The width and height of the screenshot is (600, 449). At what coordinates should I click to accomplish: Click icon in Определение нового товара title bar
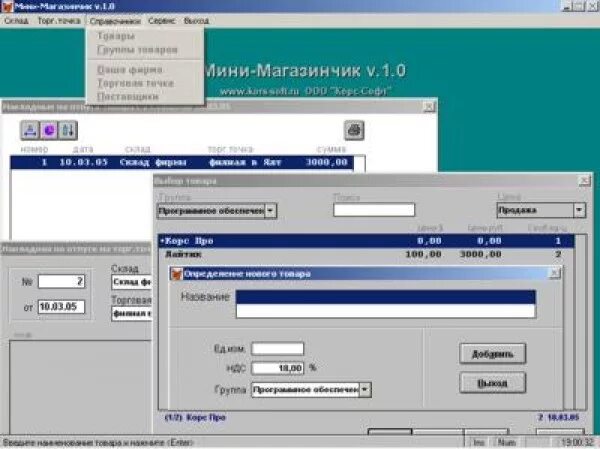[x=176, y=274]
